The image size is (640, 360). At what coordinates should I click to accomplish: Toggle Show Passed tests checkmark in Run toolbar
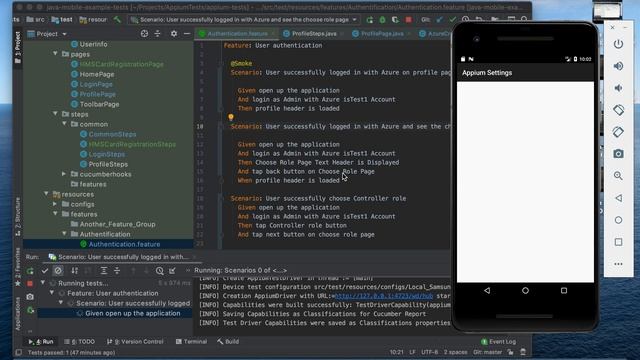pyautogui.click(x=45, y=271)
